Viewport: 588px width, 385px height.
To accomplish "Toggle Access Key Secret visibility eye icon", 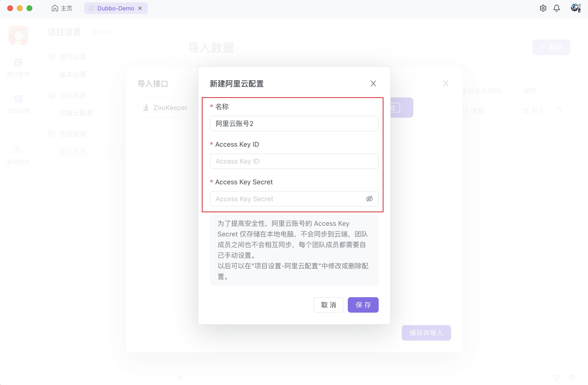I will pos(369,199).
